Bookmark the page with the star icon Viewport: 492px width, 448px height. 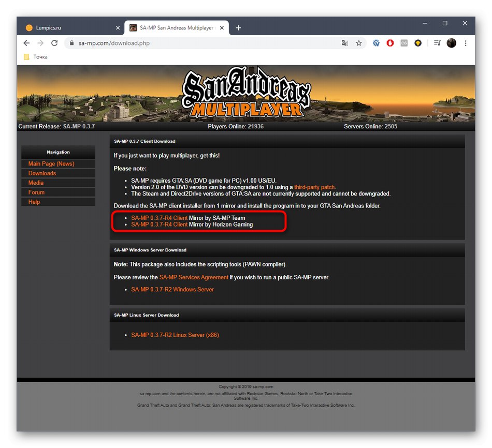coord(359,43)
